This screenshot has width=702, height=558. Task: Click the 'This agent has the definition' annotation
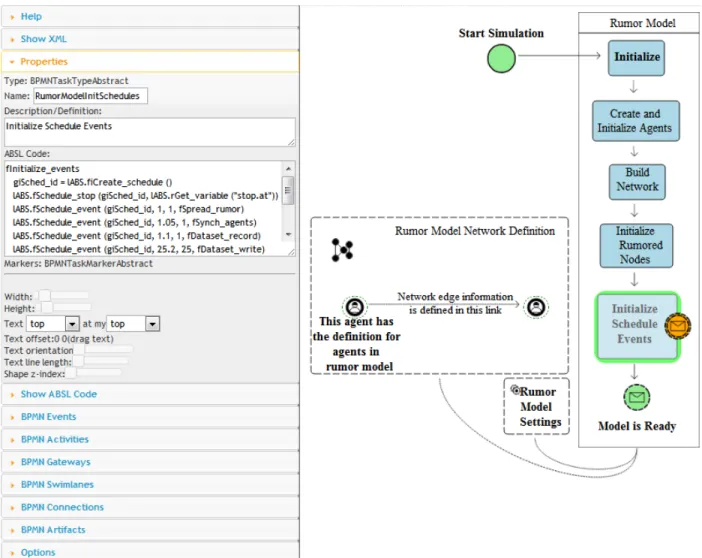point(356,344)
